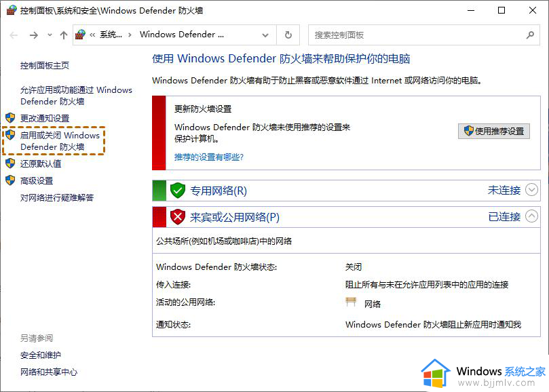Click the 未连接 status text
This screenshot has height=392, width=549.
coord(504,190)
